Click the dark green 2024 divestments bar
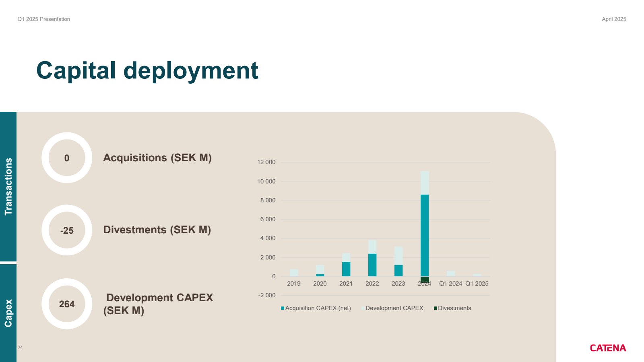644x362 pixels. coord(425,280)
